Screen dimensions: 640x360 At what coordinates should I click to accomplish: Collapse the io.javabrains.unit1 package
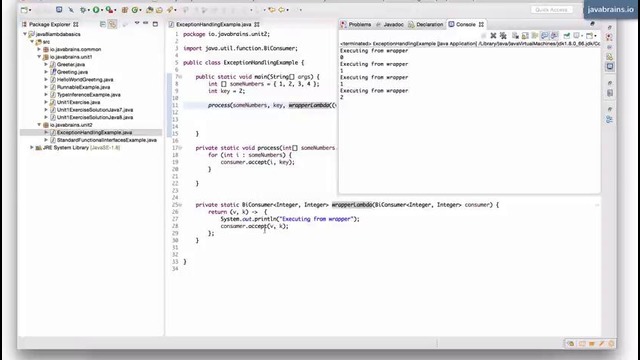pos(39,57)
